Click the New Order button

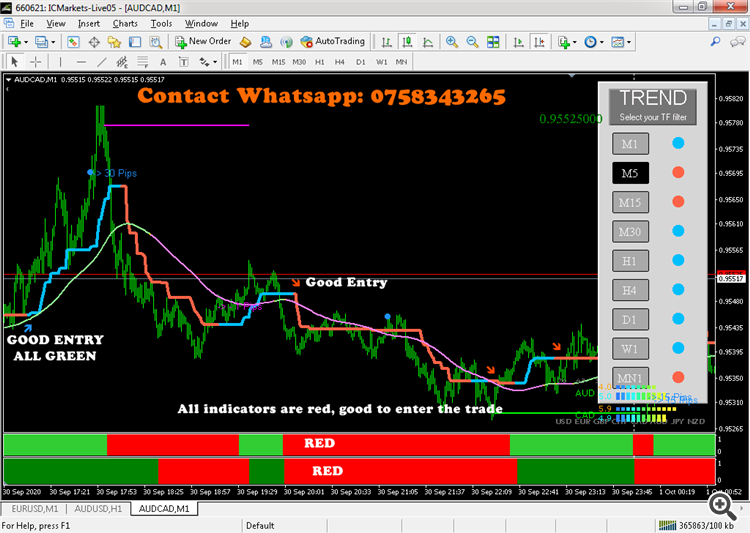click(203, 42)
